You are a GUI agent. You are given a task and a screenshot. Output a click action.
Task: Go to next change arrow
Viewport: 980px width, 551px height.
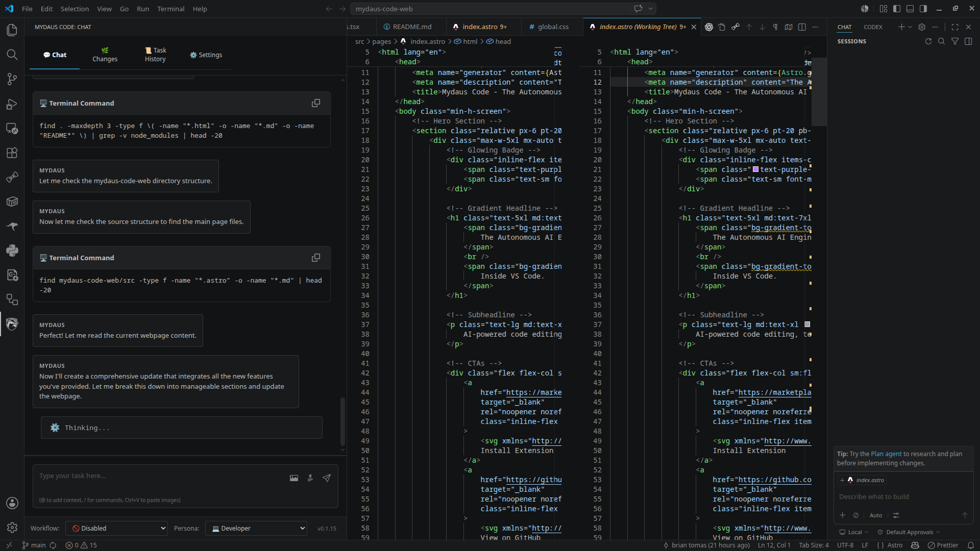click(762, 27)
